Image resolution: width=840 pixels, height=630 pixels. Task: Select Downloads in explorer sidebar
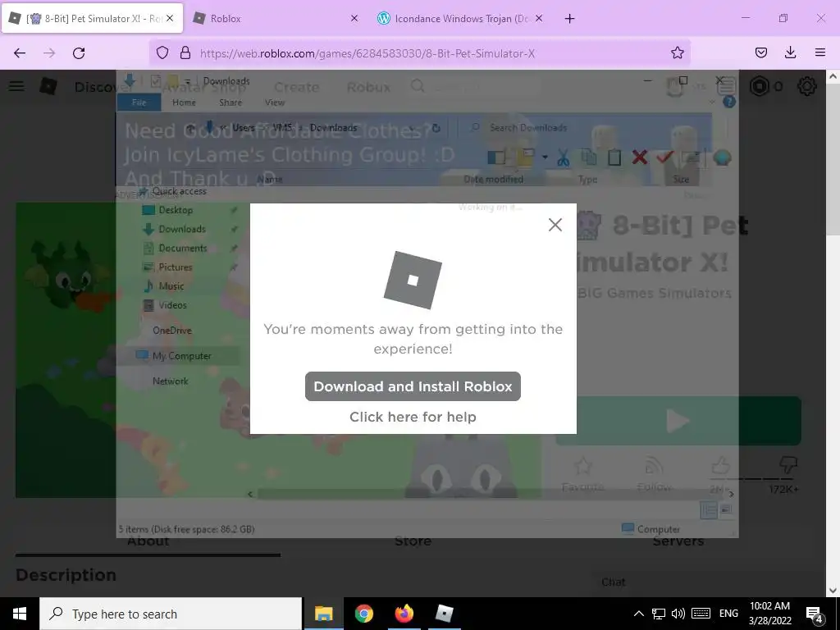point(181,230)
